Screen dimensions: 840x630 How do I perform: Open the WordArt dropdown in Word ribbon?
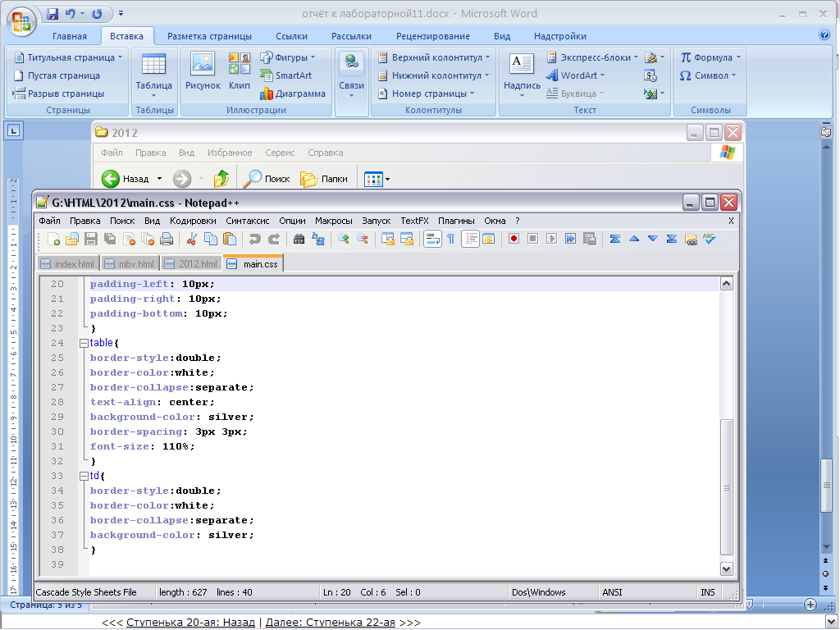tap(576, 75)
